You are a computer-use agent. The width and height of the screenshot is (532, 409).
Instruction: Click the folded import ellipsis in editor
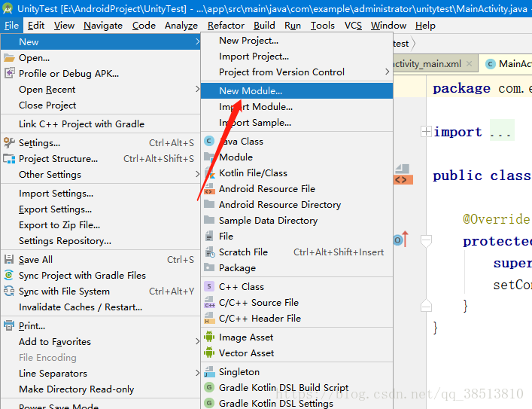[501, 132]
